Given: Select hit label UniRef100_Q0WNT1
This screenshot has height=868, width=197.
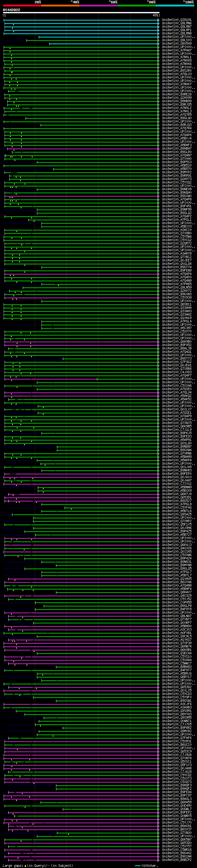Looking at the screenshot, I should coord(177,721).
